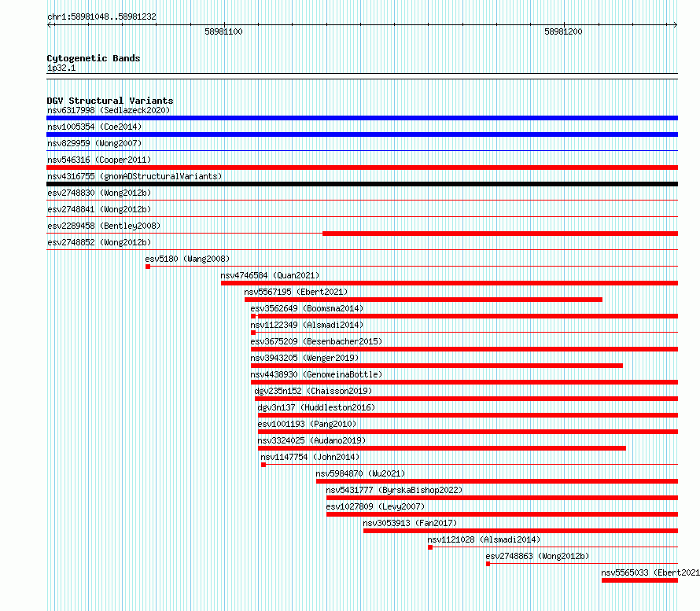Screen dimensions: 700x611
Task: Open nsv5984870 (Wu2021) label
Action: pos(361,473)
